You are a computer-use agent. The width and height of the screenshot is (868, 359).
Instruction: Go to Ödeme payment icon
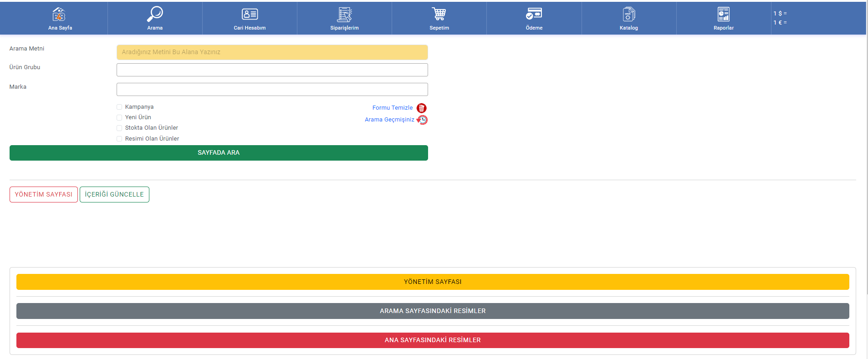click(534, 15)
